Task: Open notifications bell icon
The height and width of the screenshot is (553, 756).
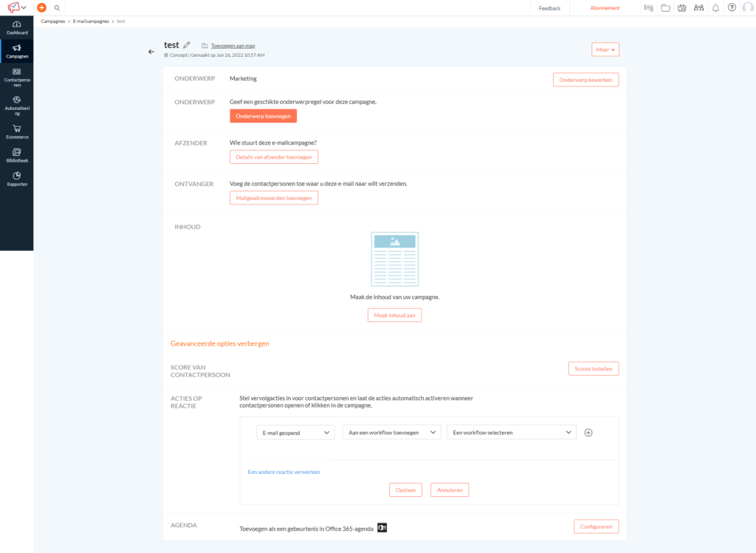Action: pos(715,7)
